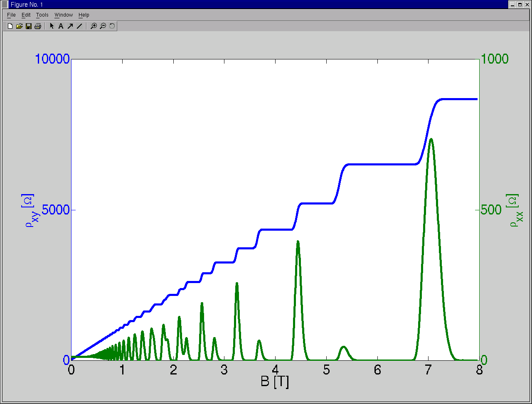Viewport: 532px width, 404px height.
Task: Expand the Window menu
Action: (64, 15)
